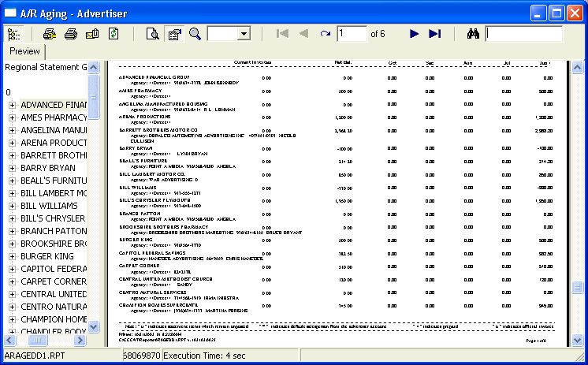Click Regional Statement G tree heading
Viewport: 588px width, 365px height.
click(46, 67)
